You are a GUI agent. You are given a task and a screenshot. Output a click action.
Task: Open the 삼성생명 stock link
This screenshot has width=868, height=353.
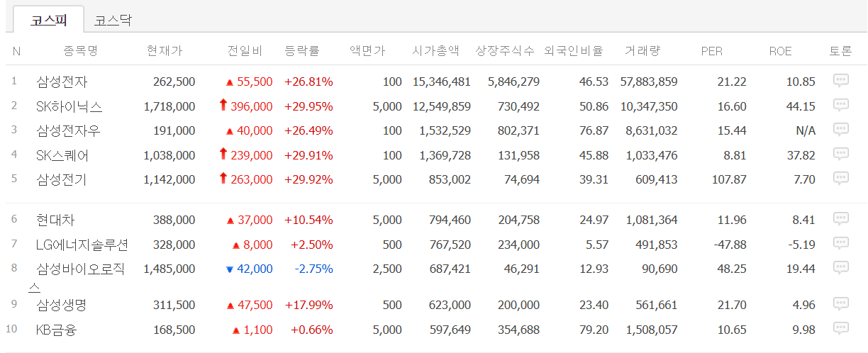[x=62, y=305]
